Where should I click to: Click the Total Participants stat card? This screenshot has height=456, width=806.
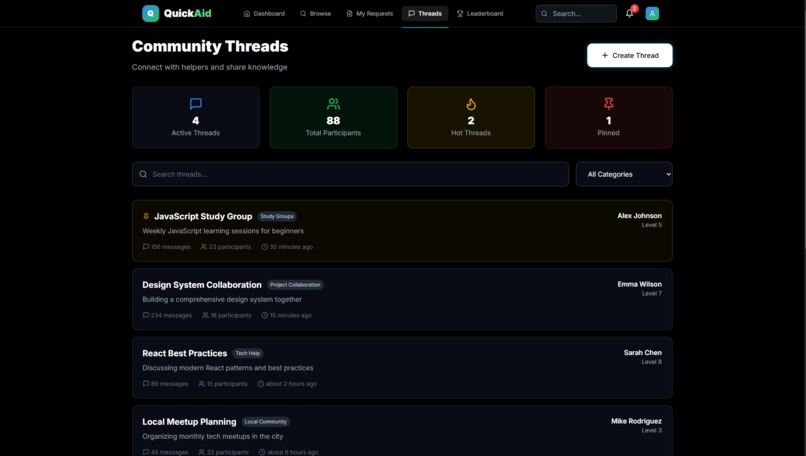pyautogui.click(x=333, y=117)
